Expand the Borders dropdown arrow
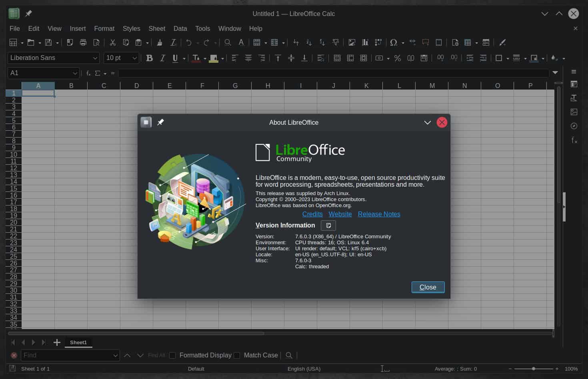Screen dimensions: 588x379 [x=508, y=58]
